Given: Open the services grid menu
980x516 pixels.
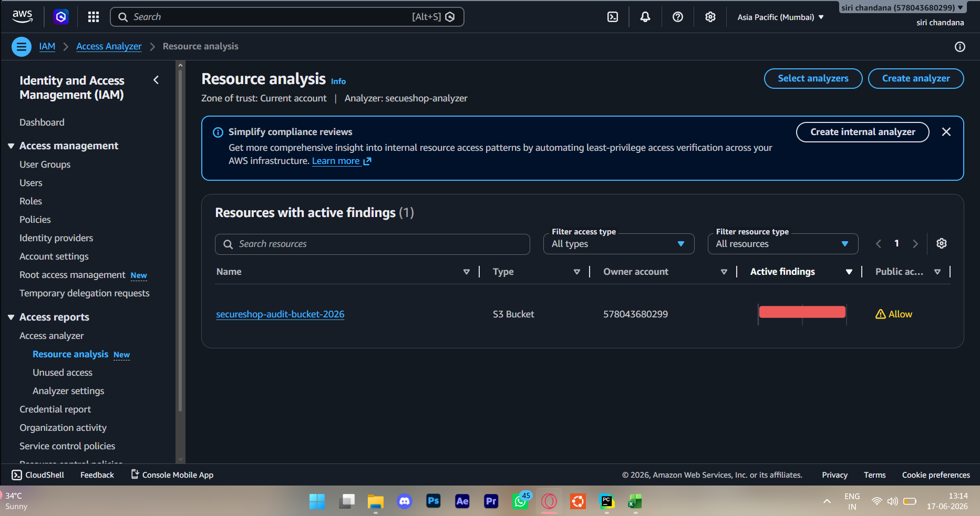Looking at the screenshot, I should tap(94, 17).
